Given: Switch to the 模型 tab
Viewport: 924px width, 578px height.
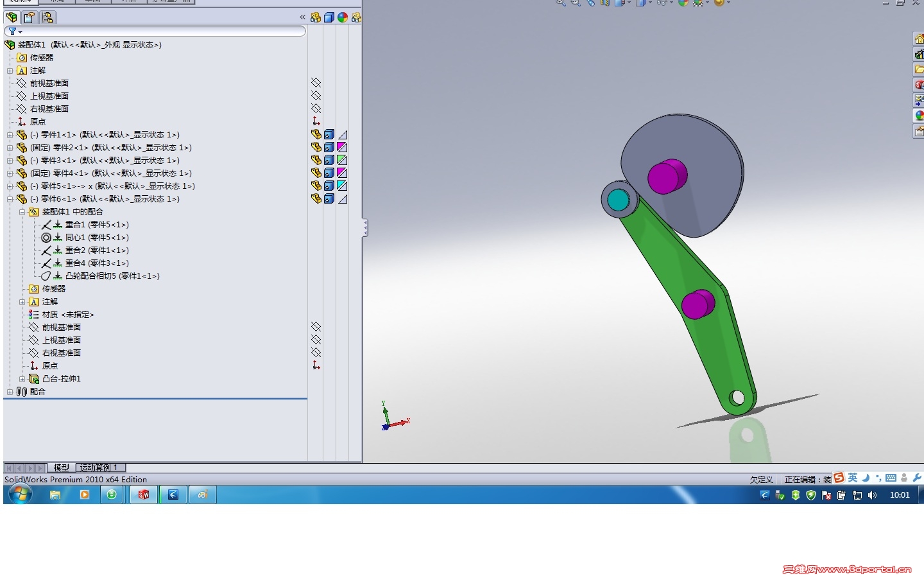Looking at the screenshot, I should [62, 468].
